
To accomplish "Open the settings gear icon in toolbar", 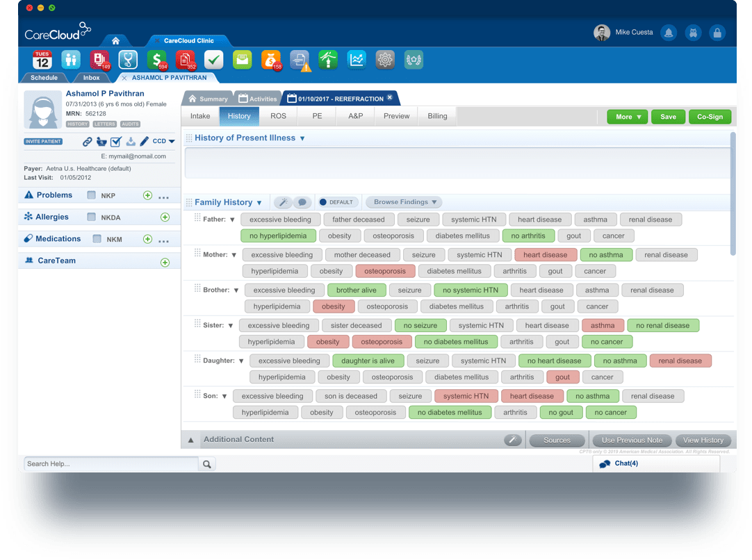I will point(385,60).
